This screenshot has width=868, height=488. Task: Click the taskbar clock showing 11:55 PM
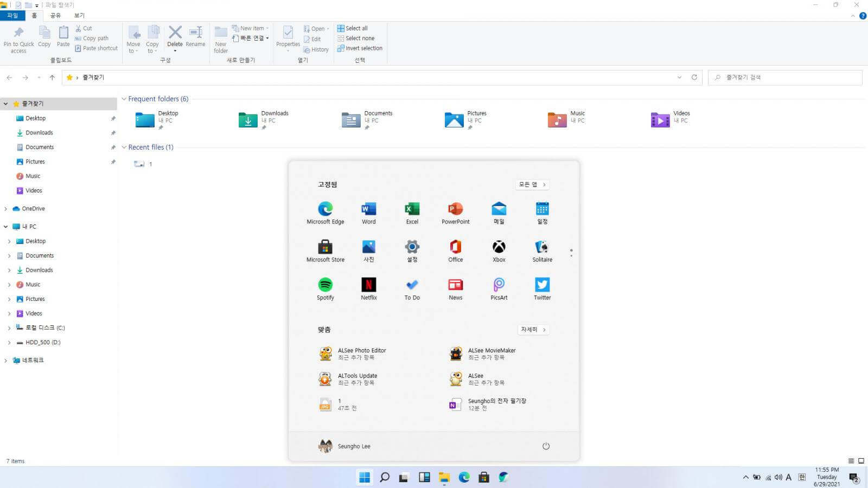click(x=827, y=477)
